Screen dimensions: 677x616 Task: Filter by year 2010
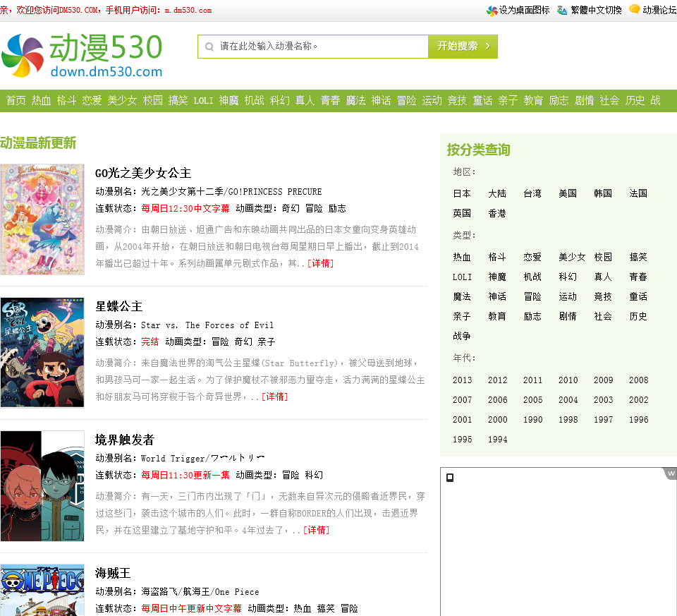coord(568,380)
